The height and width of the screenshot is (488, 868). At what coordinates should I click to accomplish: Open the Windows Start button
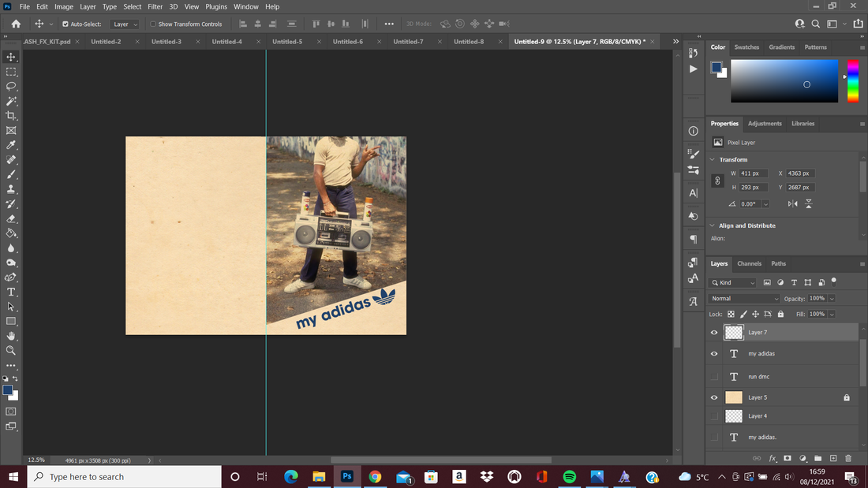(x=13, y=477)
